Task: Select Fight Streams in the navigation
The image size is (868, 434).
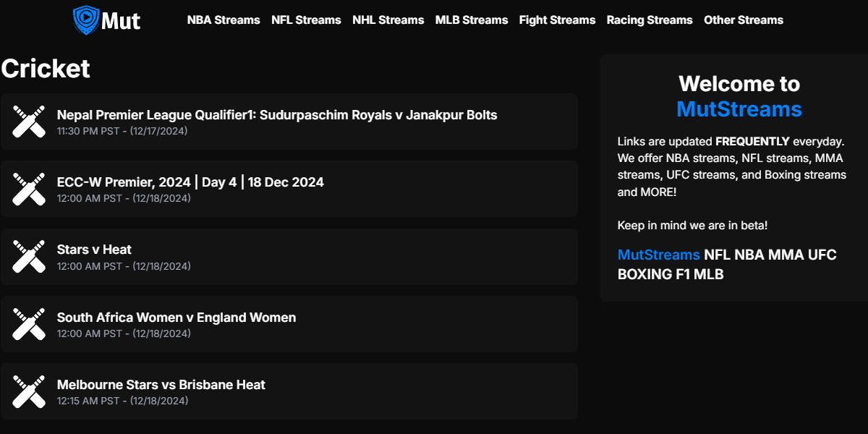Action: 558,20
